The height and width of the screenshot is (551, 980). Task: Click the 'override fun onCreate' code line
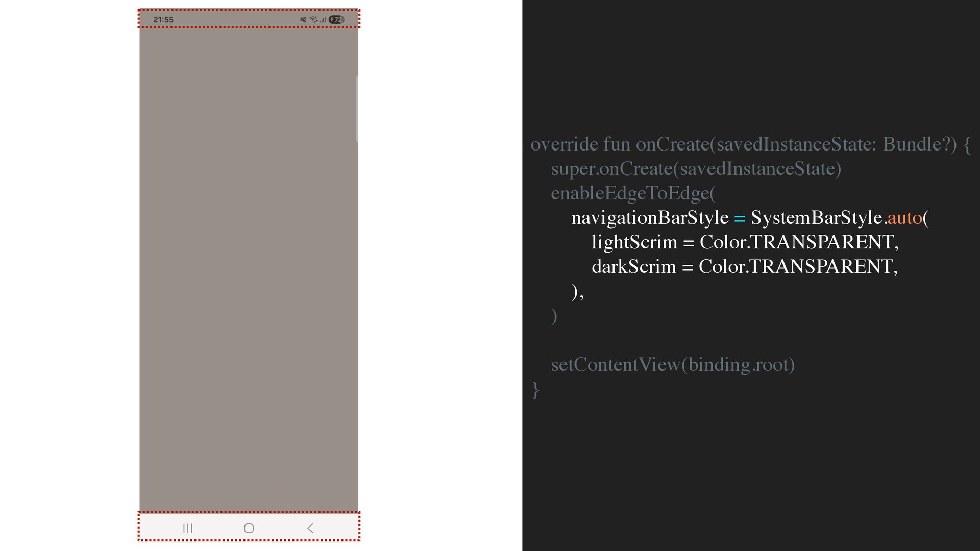750,144
